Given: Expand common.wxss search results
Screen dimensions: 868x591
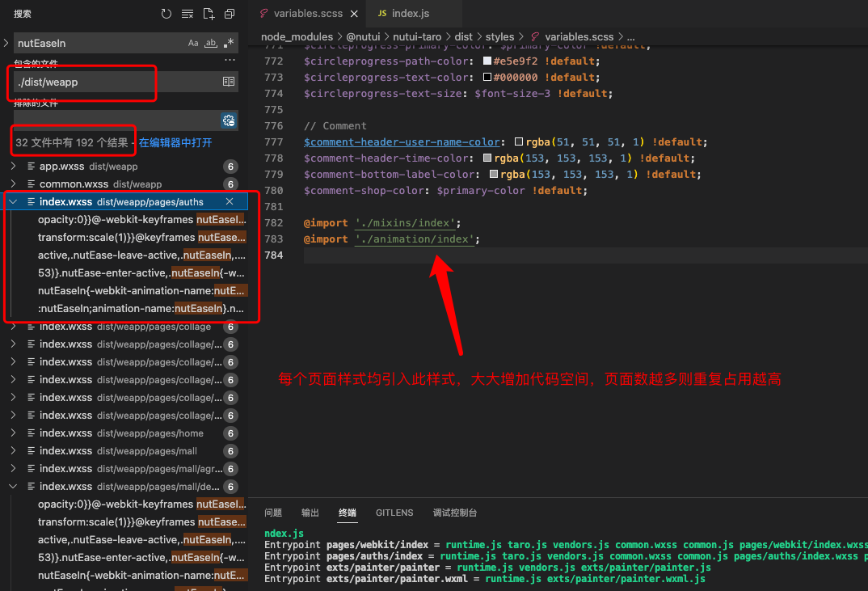Looking at the screenshot, I should point(13,184).
